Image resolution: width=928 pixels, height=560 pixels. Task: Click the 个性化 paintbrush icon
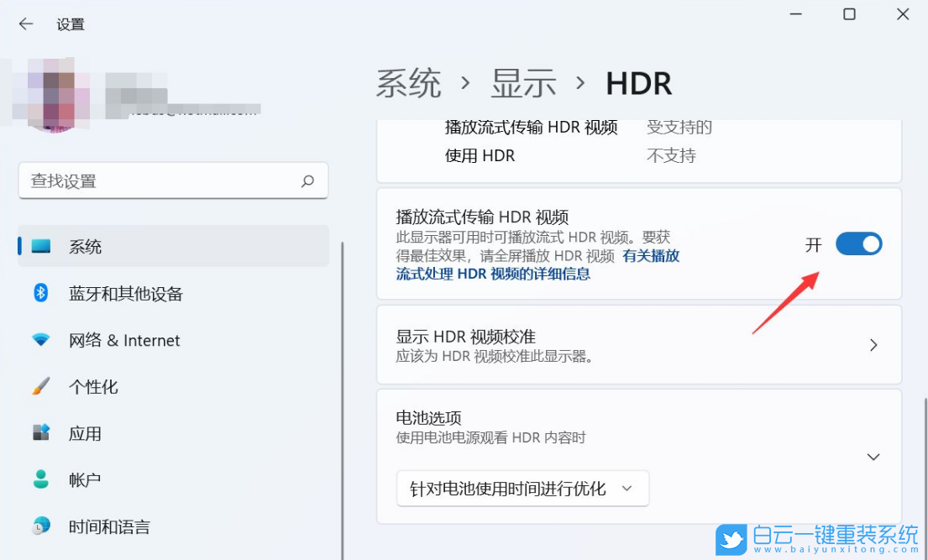pyautogui.click(x=41, y=387)
